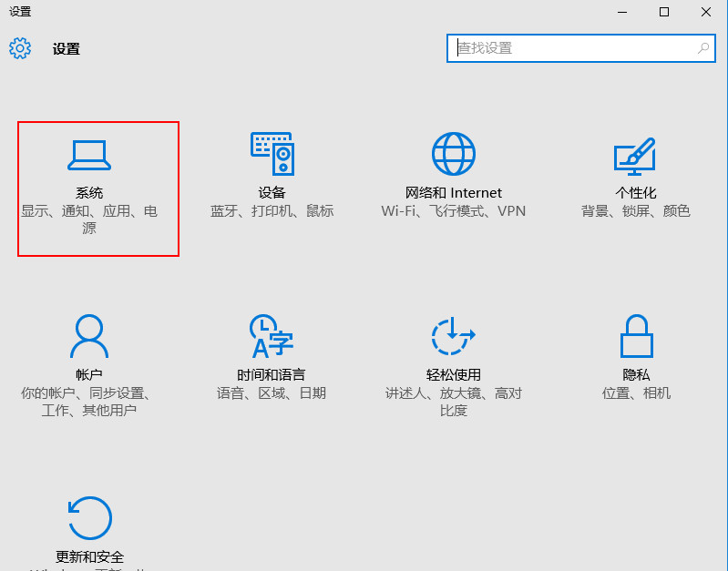The width and height of the screenshot is (728, 571).
Task: Click the 更新和安全 label
Action: (89, 556)
